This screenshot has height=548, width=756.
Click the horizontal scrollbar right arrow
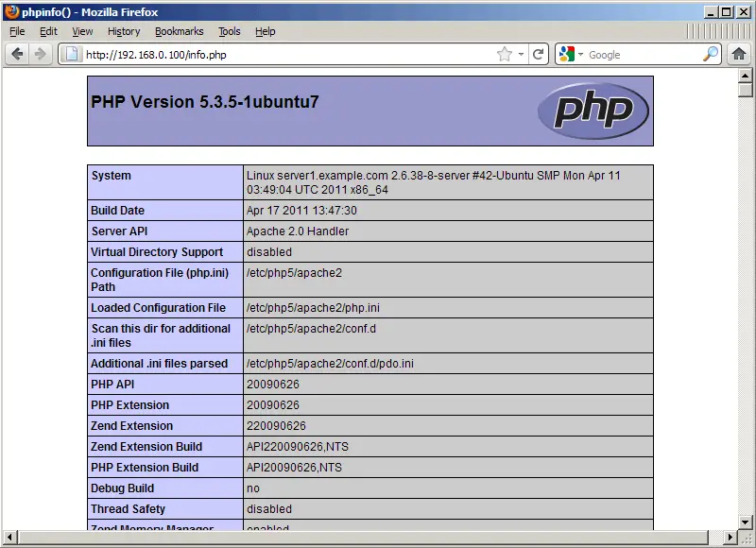(x=730, y=537)
